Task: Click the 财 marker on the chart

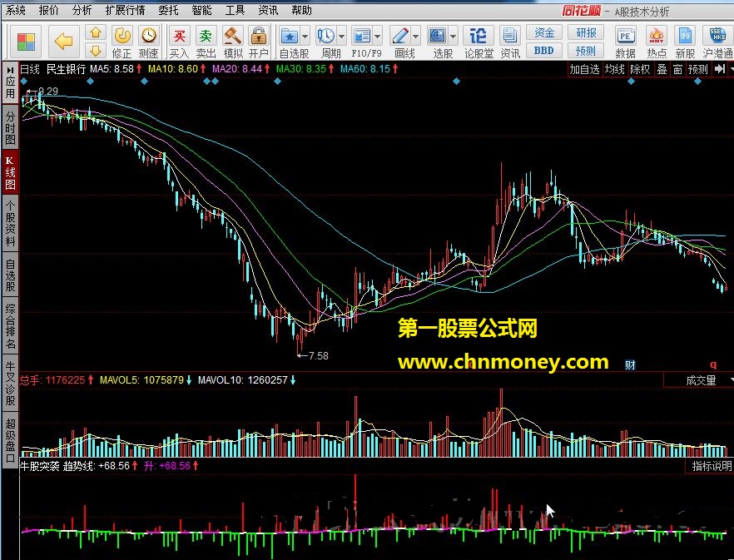Action: point(630,364)
